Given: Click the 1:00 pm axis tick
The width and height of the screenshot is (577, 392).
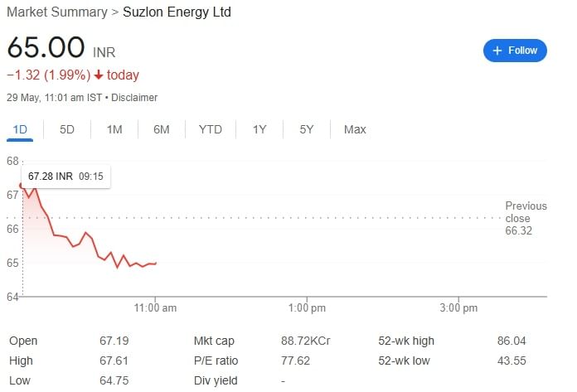Looking at the screenshot, I should click(x=307, y=307).
